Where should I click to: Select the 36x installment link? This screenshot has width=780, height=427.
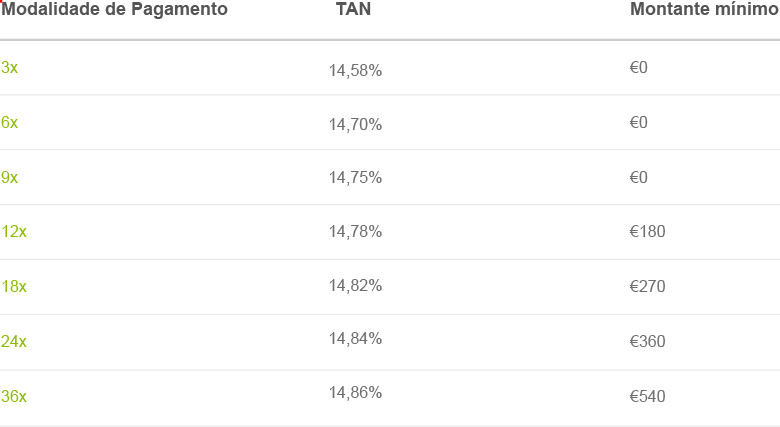click(x=14, y=397)
